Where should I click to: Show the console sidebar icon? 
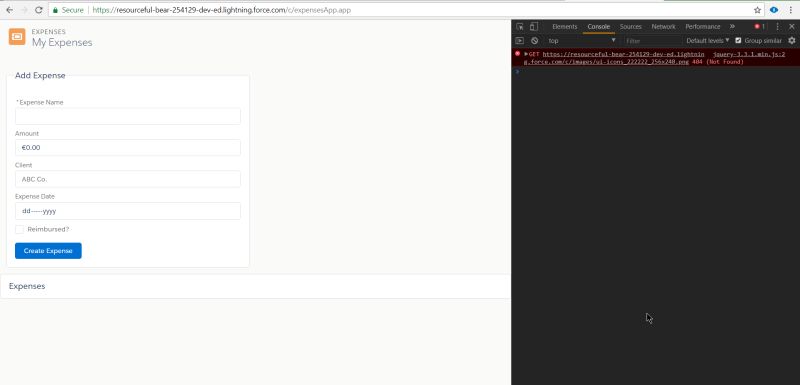coord(519,40)
